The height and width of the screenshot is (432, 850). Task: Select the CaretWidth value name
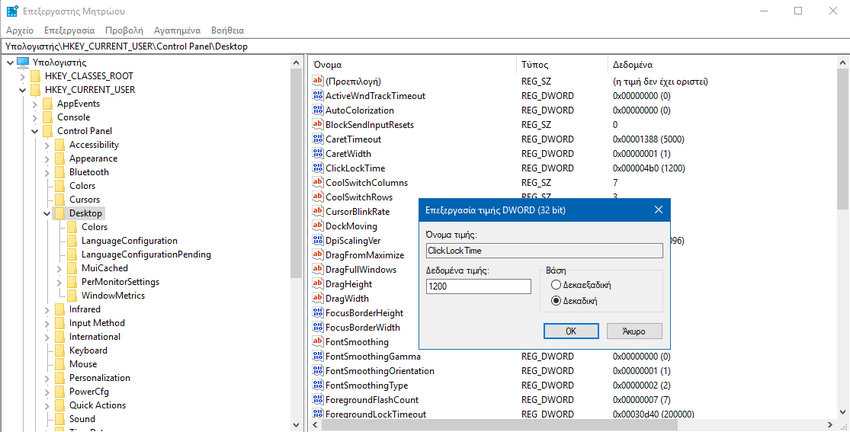point(350,154)
